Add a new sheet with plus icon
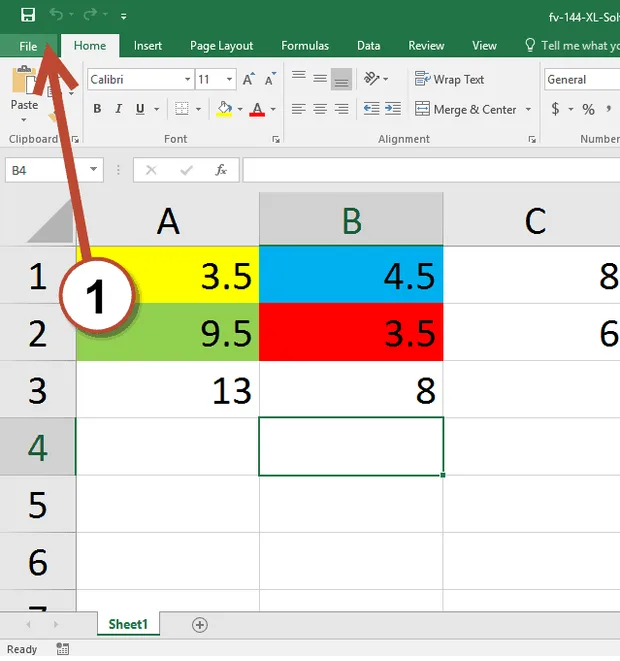The width and height of the screenshot is (620, 661). click(200, 625)
